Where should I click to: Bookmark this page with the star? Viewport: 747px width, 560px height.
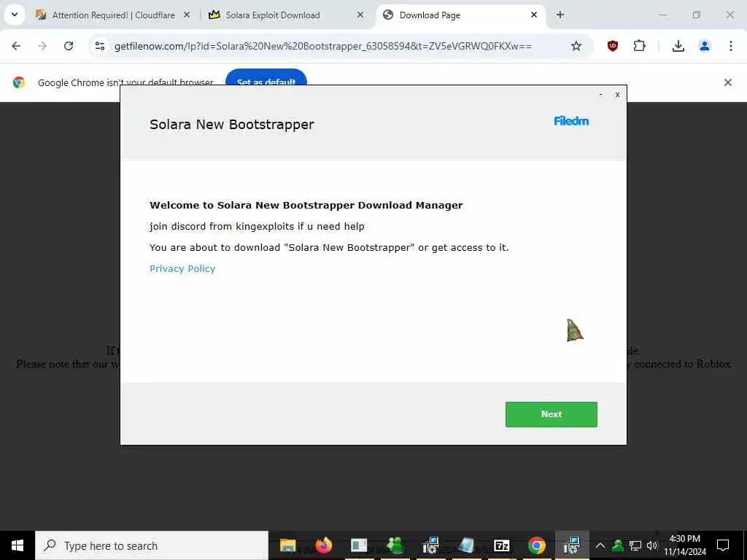coord(576,46)
